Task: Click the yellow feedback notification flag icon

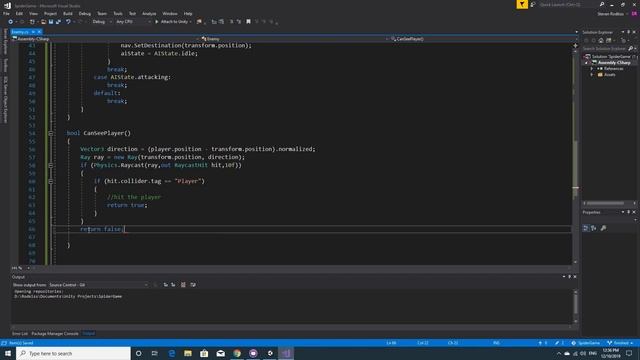Action: pyautogui.click(x=522, y=4)
